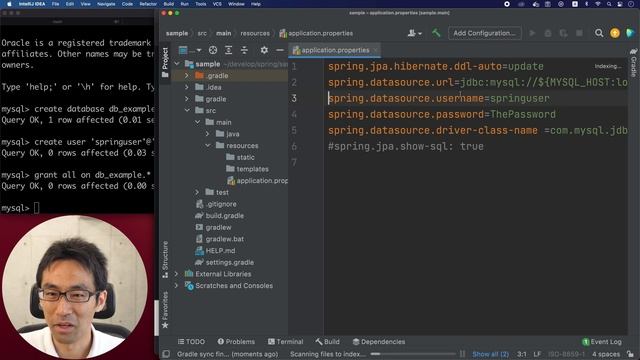Expand the gradle folder
Viewport: 640px width, 360px height.
(x=187, y=99)
